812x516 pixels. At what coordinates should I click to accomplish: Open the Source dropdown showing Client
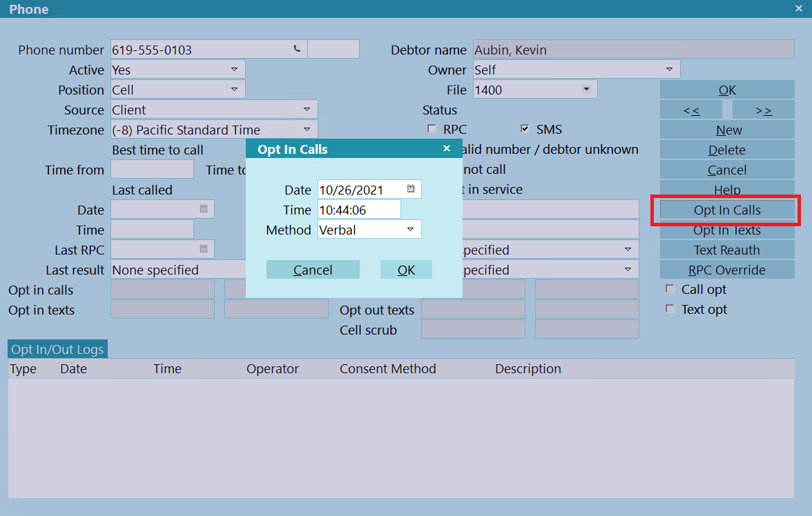coord(307,110)
